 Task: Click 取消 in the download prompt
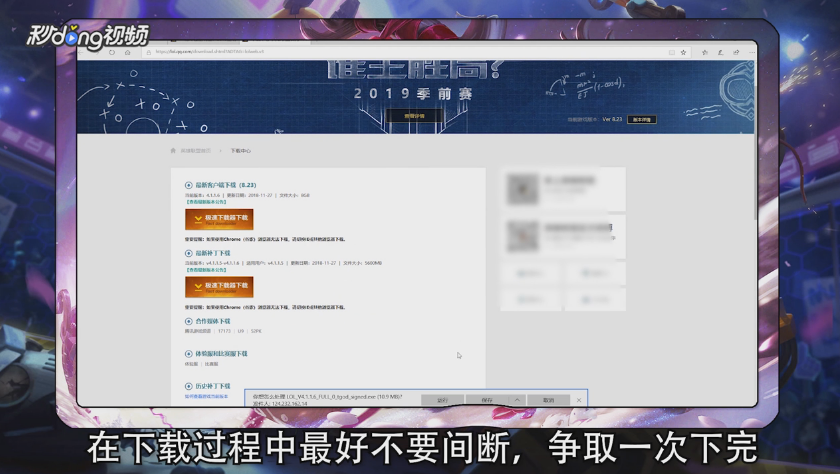pos(548,400)
